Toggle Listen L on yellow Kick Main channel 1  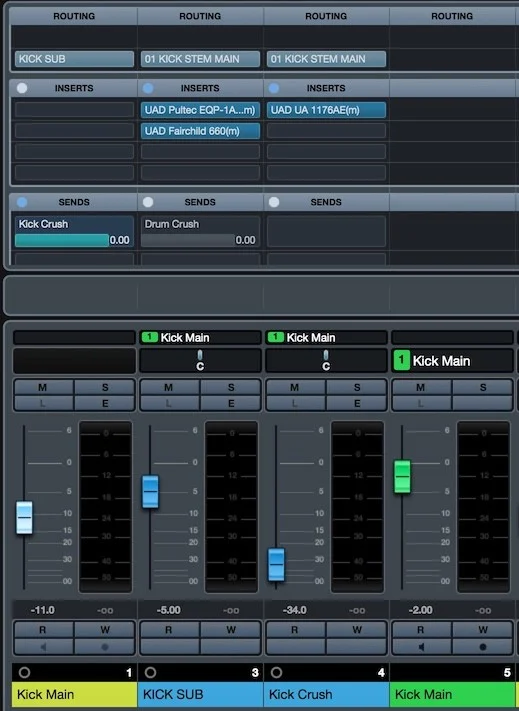tap(44, 404)
